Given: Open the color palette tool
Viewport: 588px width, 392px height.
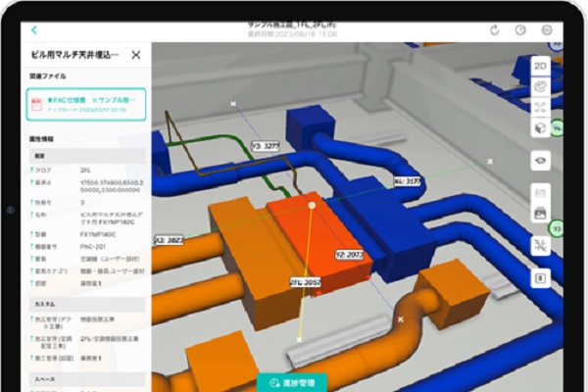Looking at the screenshot, I should coord(539,87).
